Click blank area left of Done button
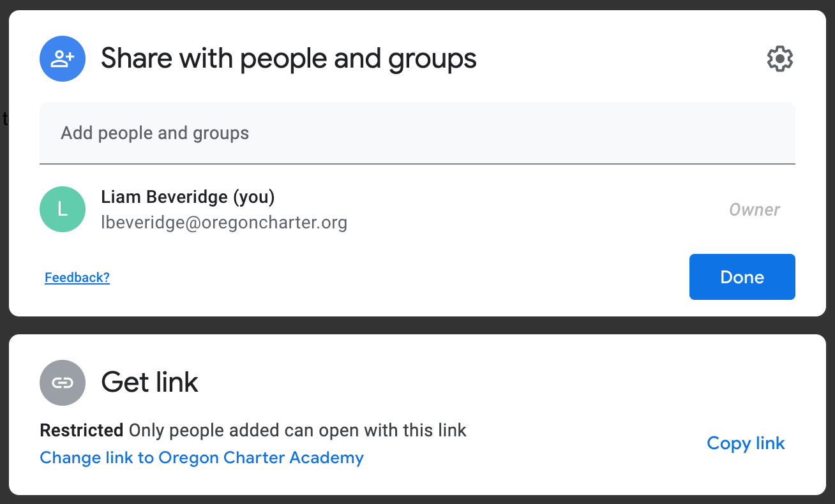Screen dimensions: 835x504 click(x=396, y=277)
